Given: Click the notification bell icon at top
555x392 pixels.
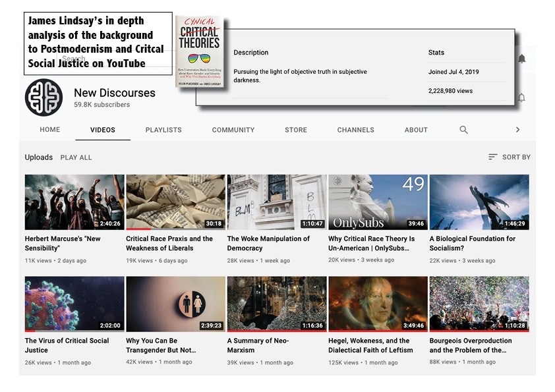Looking at the screenshot, I should point(521,59).
